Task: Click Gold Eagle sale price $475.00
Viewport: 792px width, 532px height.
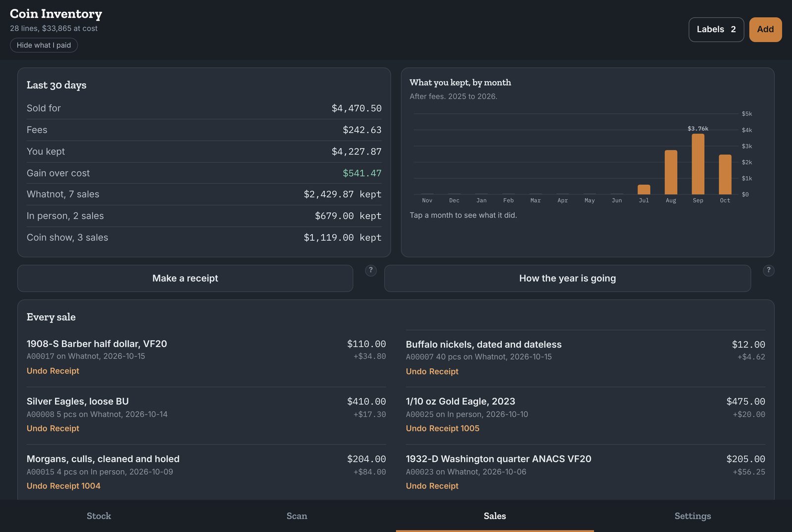Action: tap(745, 401)
